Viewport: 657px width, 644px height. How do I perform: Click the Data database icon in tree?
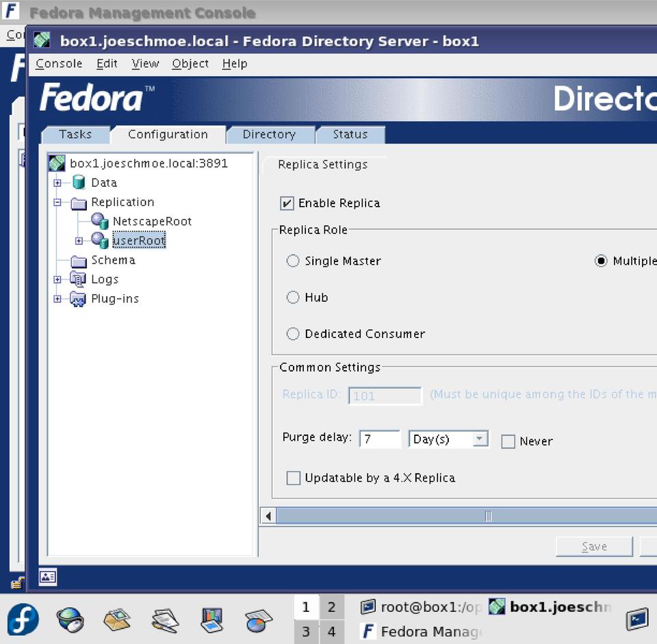[x=78, y=183]
